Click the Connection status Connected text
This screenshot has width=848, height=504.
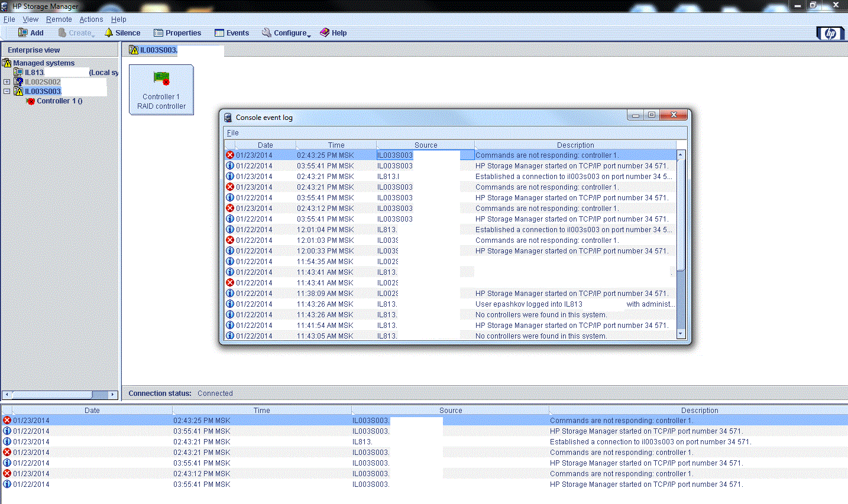(215, 394)
